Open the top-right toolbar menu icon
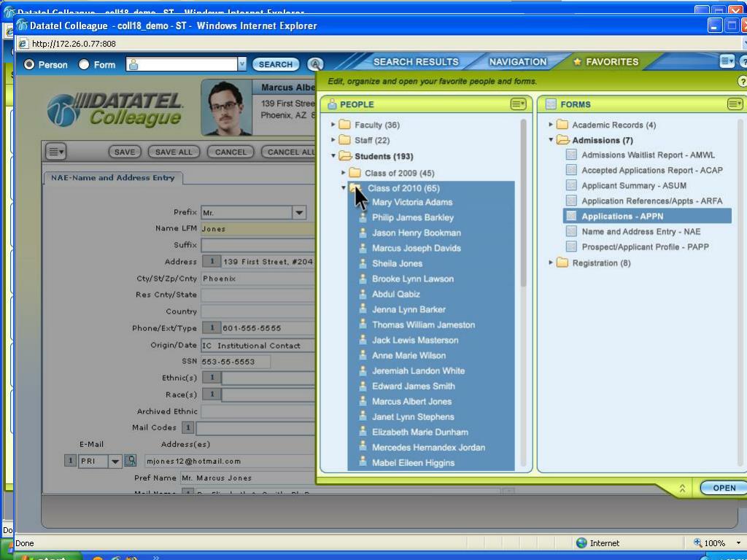Image resolution: width=747 pixels, height=560 pixels. coord(727,61)
